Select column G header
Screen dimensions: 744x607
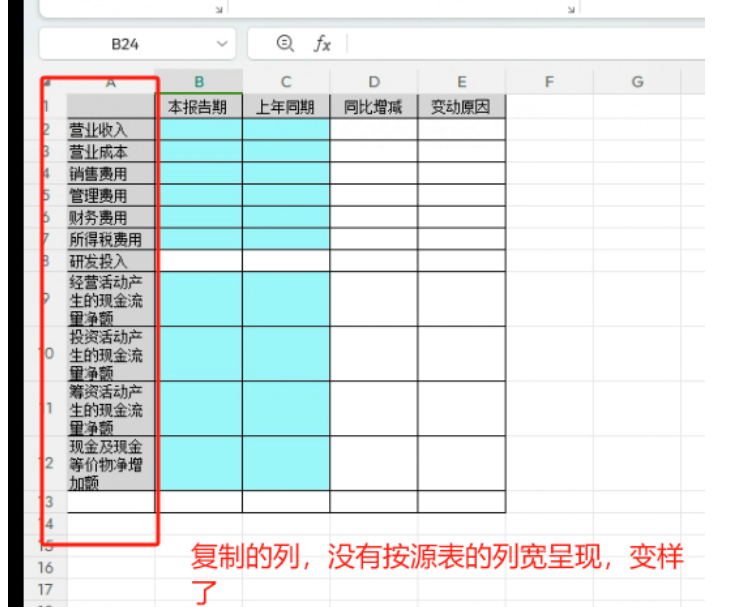coord(637,82)
